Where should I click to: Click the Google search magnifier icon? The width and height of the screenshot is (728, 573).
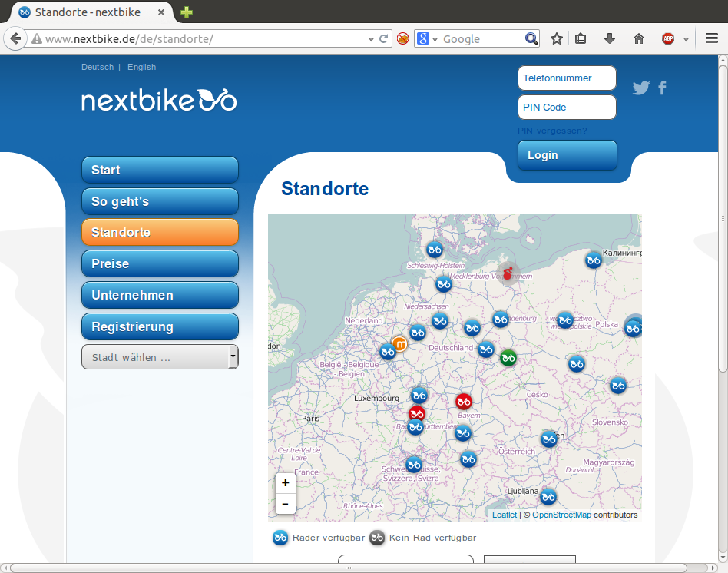531,38
